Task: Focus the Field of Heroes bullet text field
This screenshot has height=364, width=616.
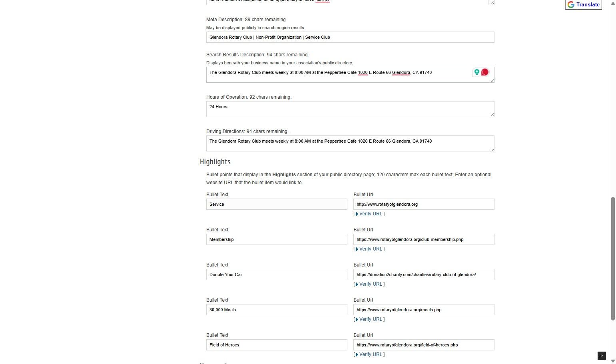Action: point(277,345)
